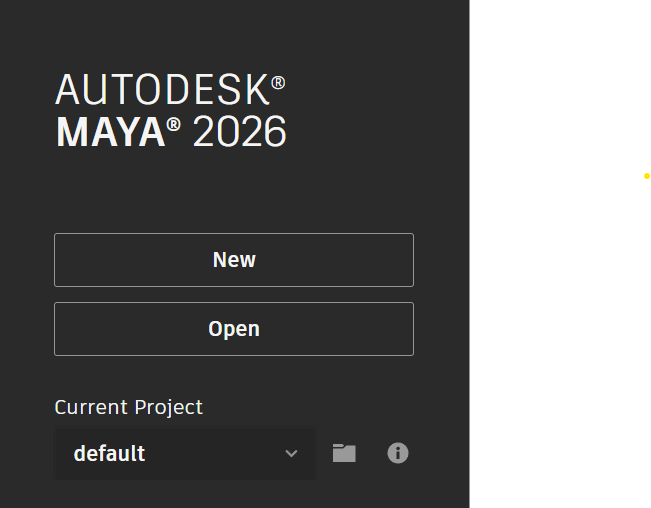The width and height of the screenshot is (651, 508).
Task: Click the "Current Project" label
Action: (128, 407)
